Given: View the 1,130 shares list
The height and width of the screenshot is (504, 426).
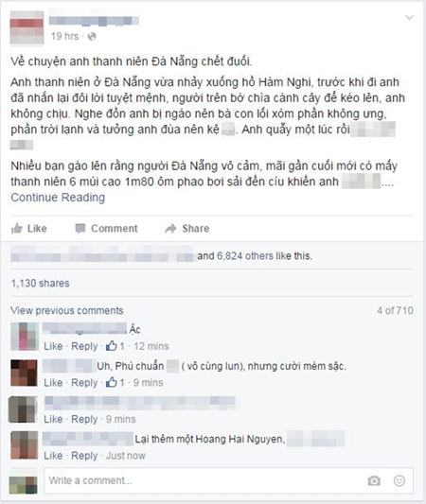Looking at the screenshot, I should coord(40,283).
